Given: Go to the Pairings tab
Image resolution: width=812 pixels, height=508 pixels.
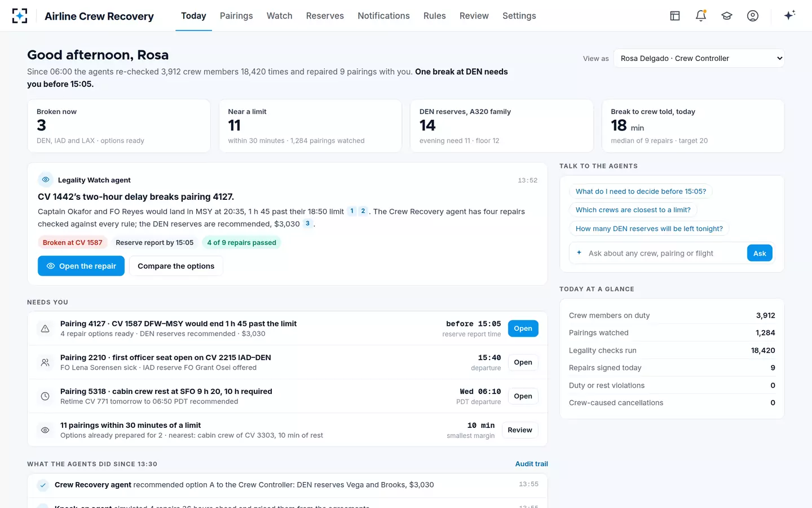Looking at the screenshot, I should point(236,16).
